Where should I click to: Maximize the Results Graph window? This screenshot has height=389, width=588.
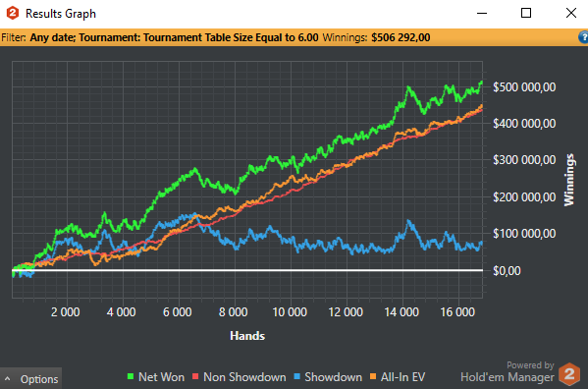click(x=526, y=13)
